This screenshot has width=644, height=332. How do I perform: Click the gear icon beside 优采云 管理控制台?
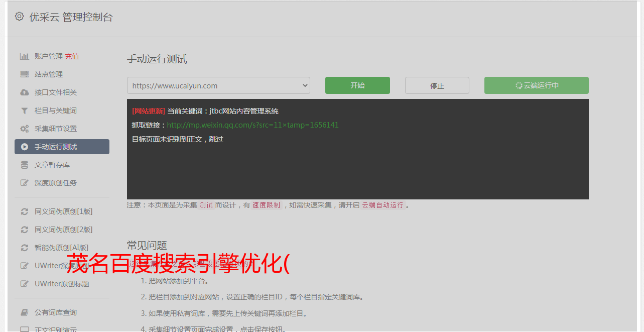[19, 17]
